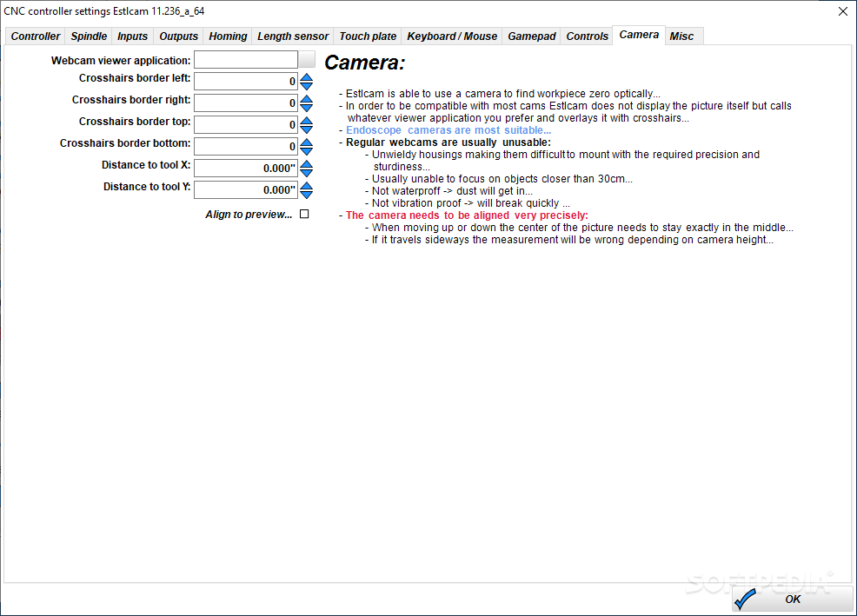The height and width of the screenshot is (616, 857).
Task: Select Keyboard / Mouse tab
Action: click(452, 36)
